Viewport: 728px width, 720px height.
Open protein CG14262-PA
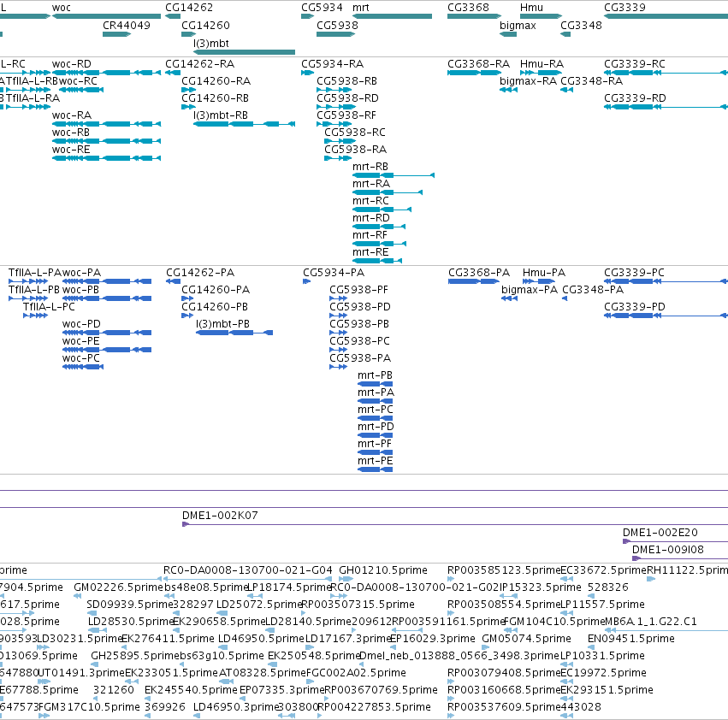click(200, 273)
